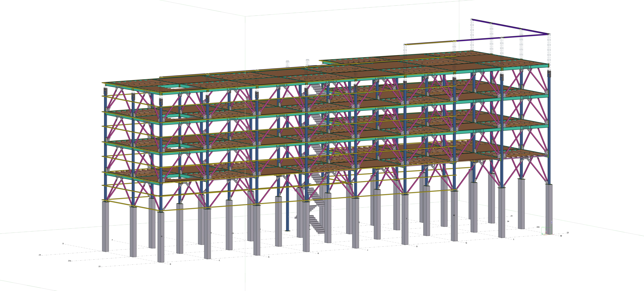644x291 pixels.
Task: Click the Z axis label of coordinate gizmo
Action: 552,222
